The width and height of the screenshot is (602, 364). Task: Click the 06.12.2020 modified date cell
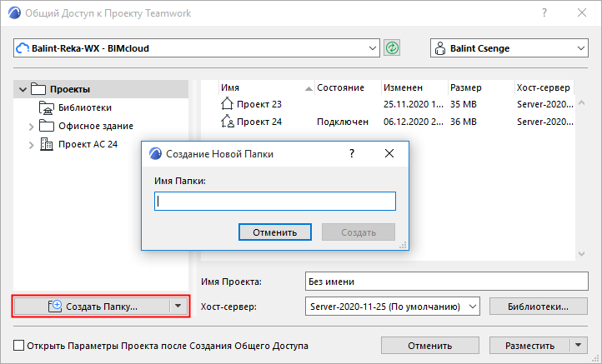coord(414,122)
